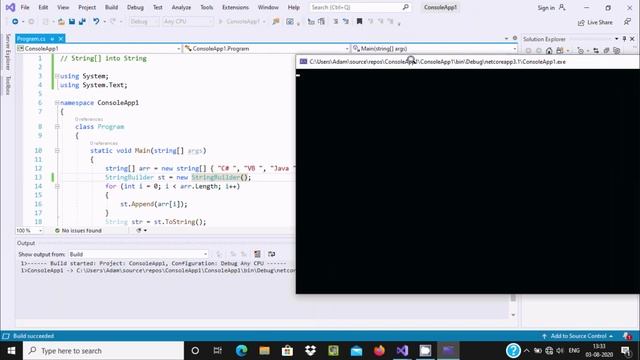Open the ConsoleApp1 project navigation dropdown

(99, 49)
